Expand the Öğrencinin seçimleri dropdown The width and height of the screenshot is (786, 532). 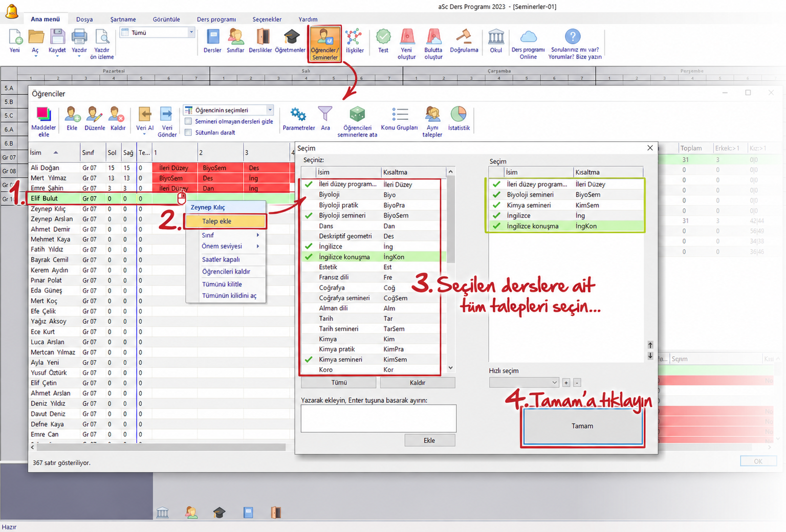coord(270,110)
